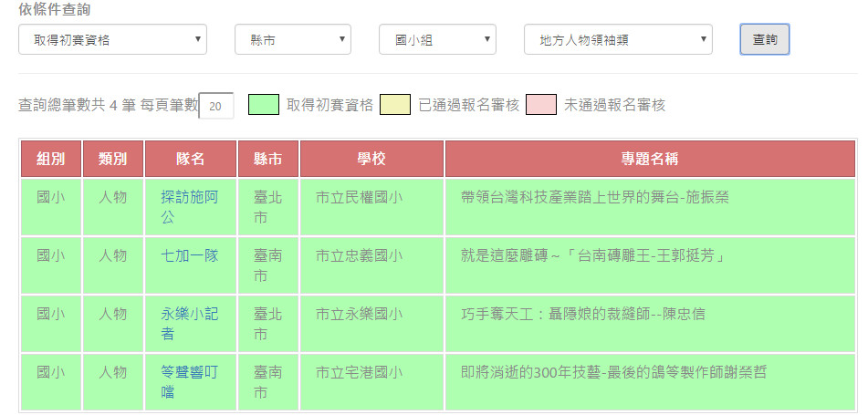This screenshot has height=415, width=868.
Task: Expand the 縣市 dropdown
Action: (x=292, y=40)
